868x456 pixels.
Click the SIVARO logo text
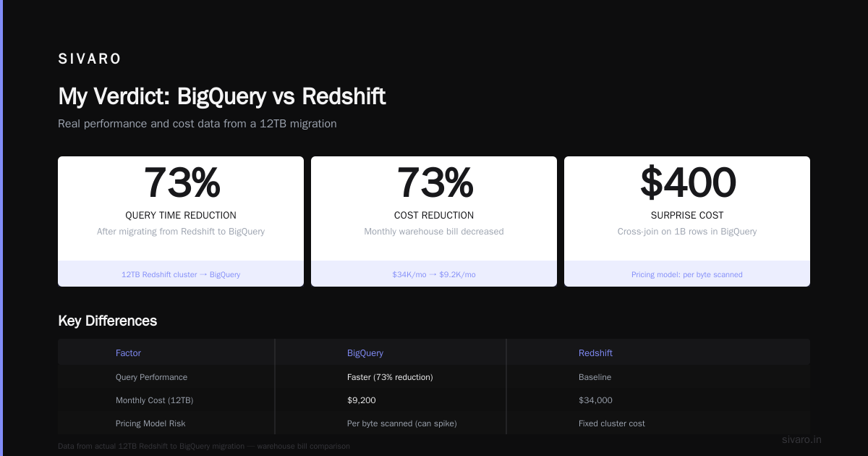pyautogui.click(x=90, y=59)
